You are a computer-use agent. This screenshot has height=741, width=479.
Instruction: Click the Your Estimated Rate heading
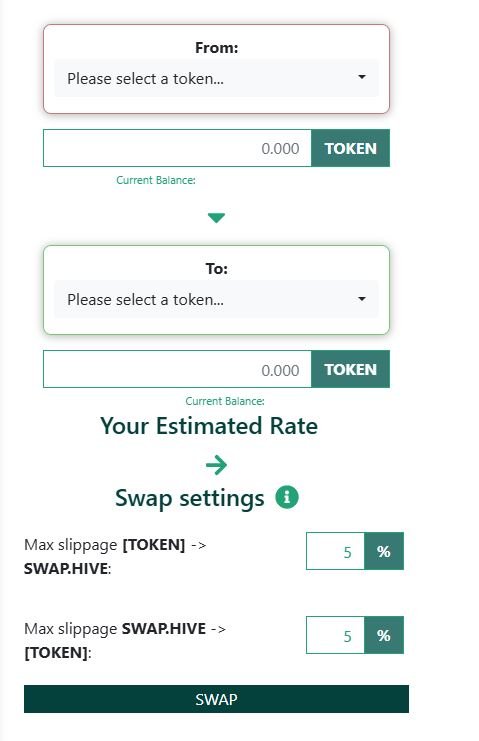click(x=209, y=426)
